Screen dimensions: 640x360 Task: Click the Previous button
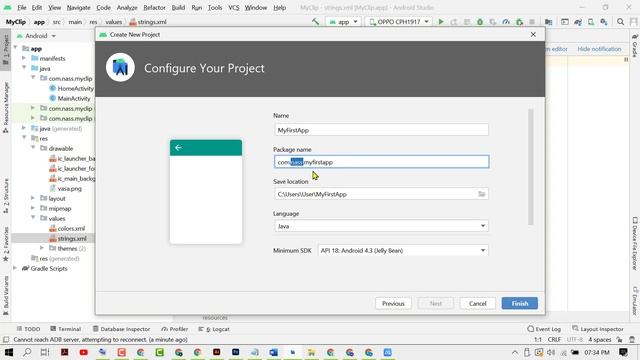[x=393, y=303]
